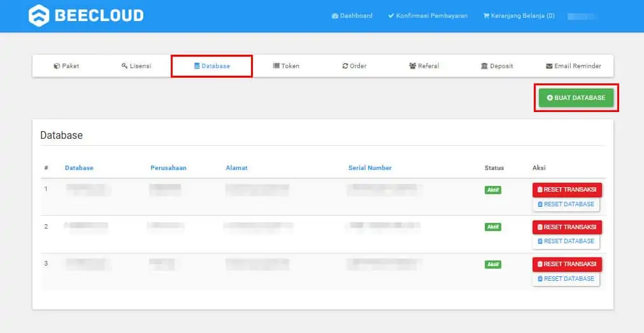644x333 pixels.
Task: Click trash icon on row 1 Reset Transaksi
Action: (540, 190)
